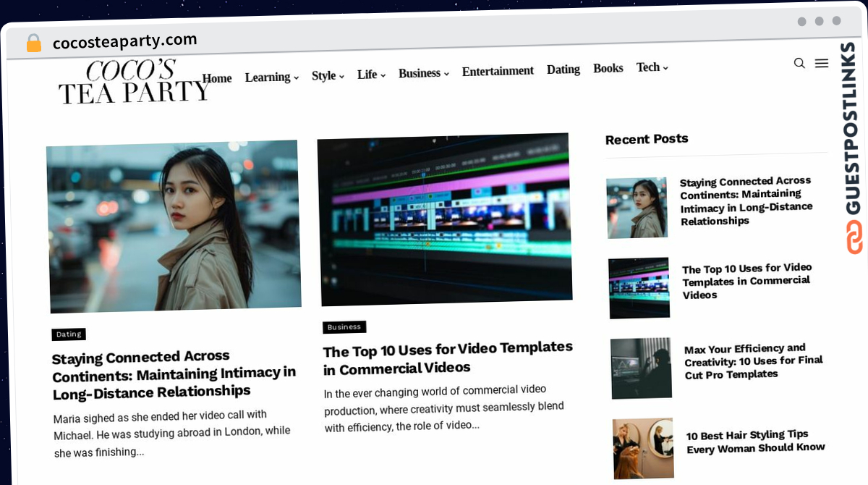The image size is (868, 485).
Task: Expand the Tech dropdown menu
Action: [652, 67]
